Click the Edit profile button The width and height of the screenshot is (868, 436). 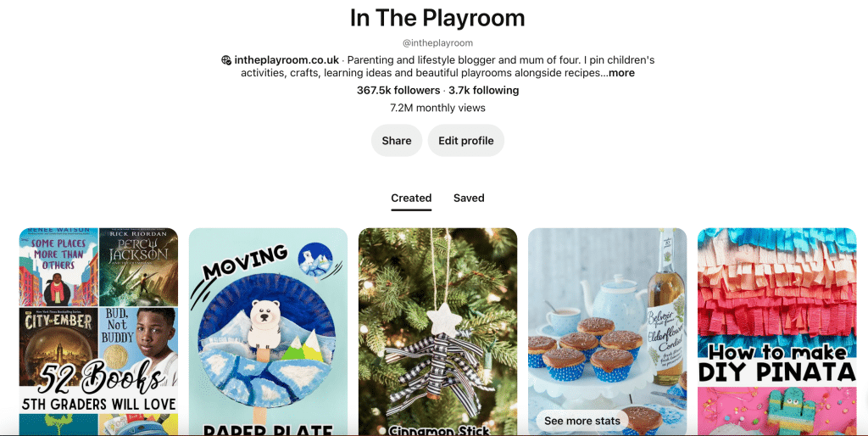coord(466,141)
